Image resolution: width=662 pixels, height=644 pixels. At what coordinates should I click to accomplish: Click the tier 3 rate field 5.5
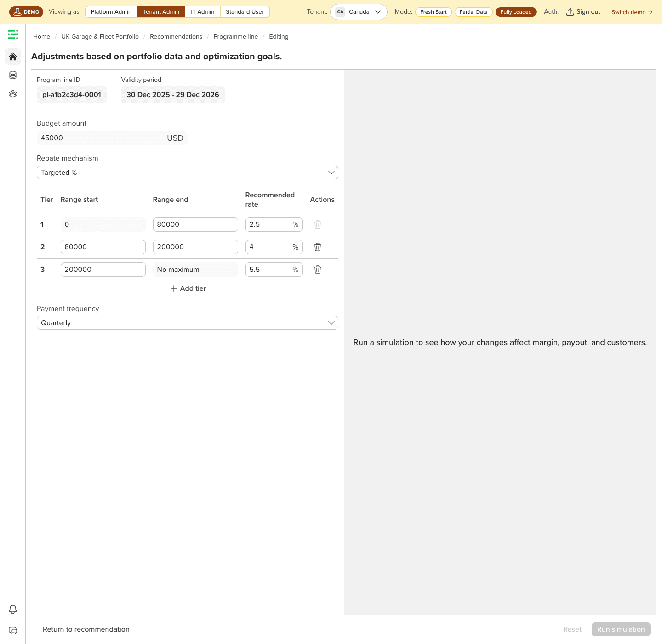click(x=274, y=270)
